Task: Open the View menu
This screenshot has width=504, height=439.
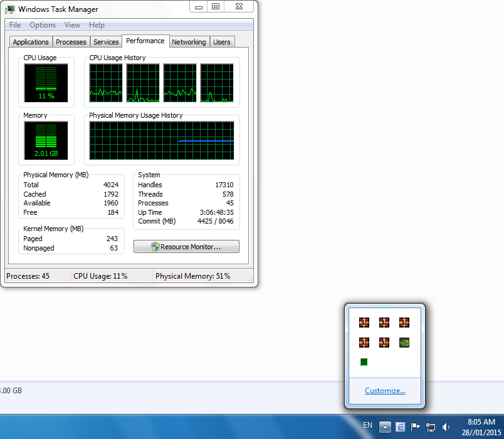Action: [72, 25]
